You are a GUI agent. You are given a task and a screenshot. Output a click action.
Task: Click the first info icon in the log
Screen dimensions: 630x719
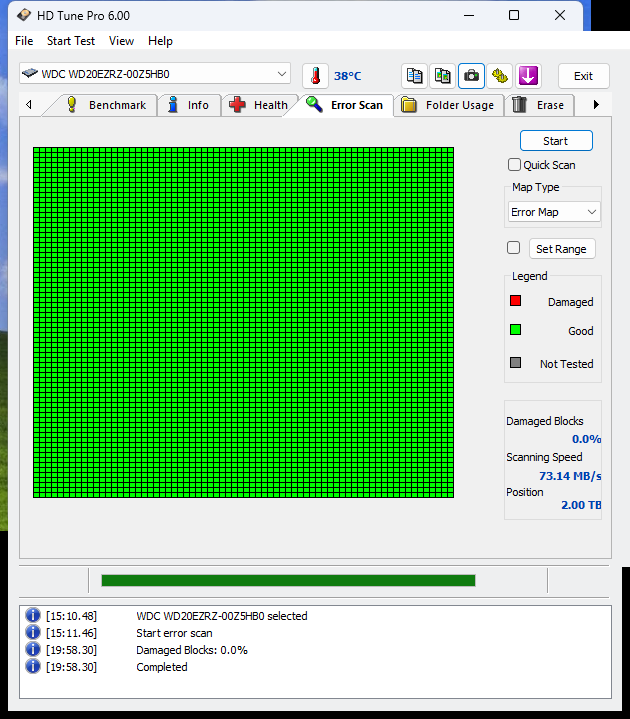click(33, 616)
